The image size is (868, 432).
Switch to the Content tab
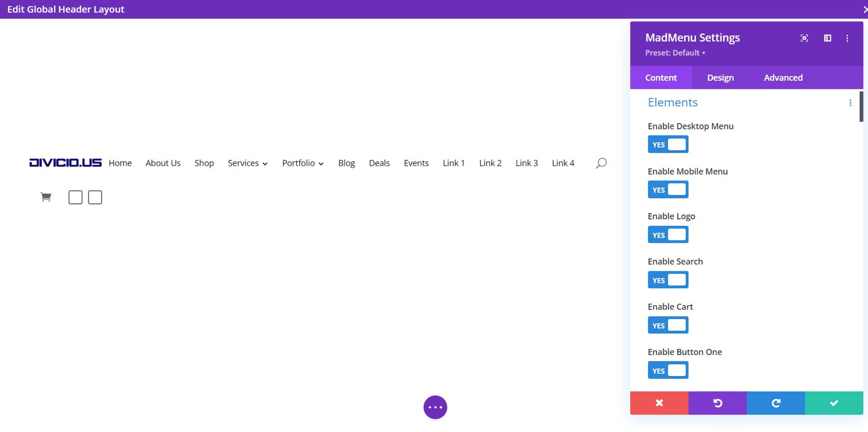pos(661,78)
